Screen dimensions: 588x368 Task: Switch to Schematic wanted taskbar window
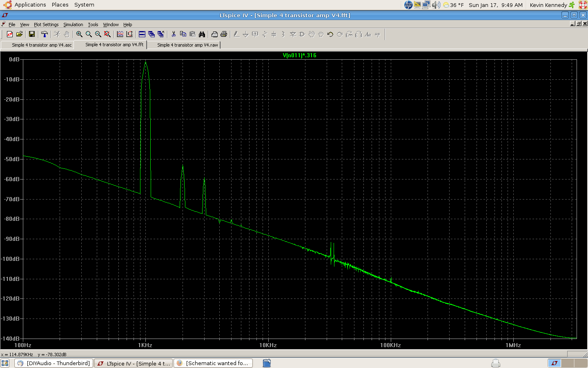[x=213, y=363]
